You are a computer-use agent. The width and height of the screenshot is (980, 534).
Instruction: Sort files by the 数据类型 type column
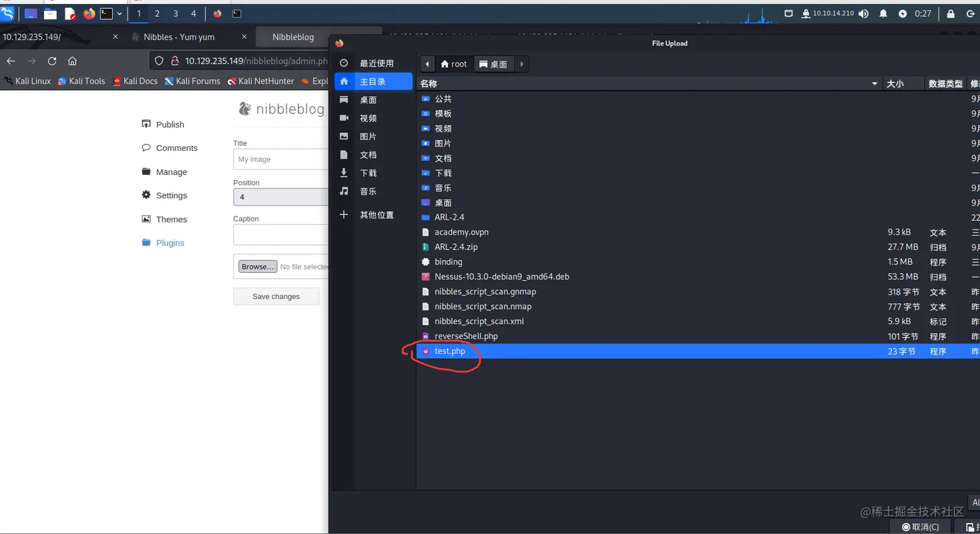(x=945, y=84)
